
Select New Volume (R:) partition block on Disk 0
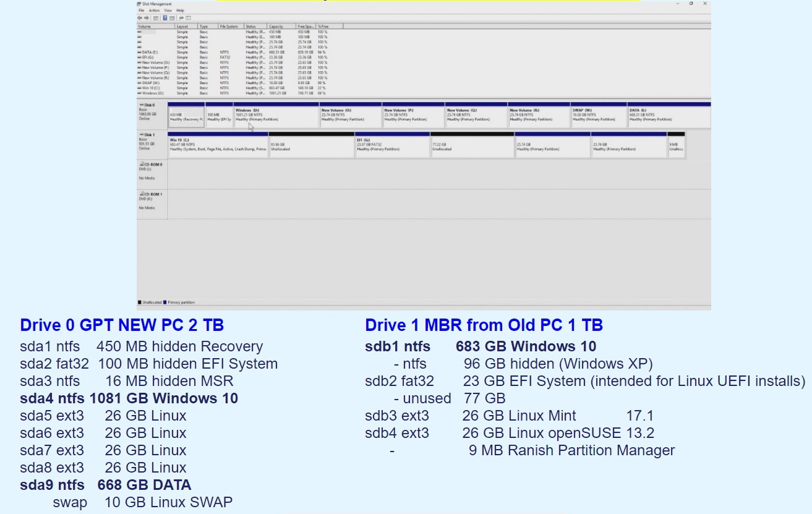point(539,115)
